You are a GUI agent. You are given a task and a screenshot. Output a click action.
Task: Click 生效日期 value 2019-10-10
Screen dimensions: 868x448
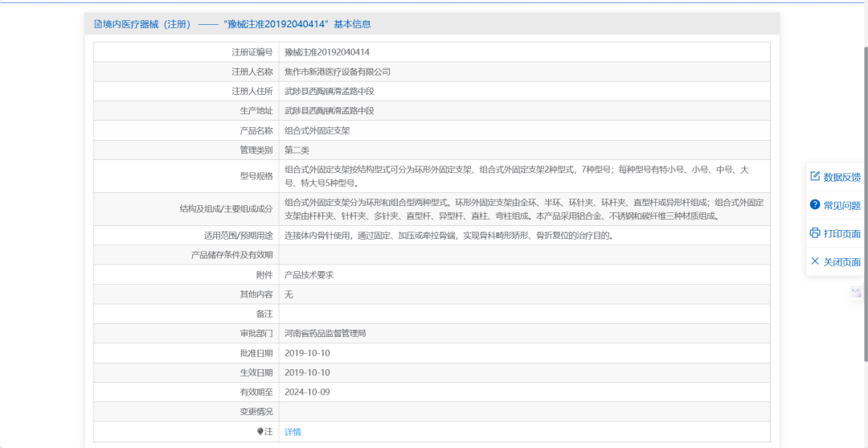coord(307,372)
